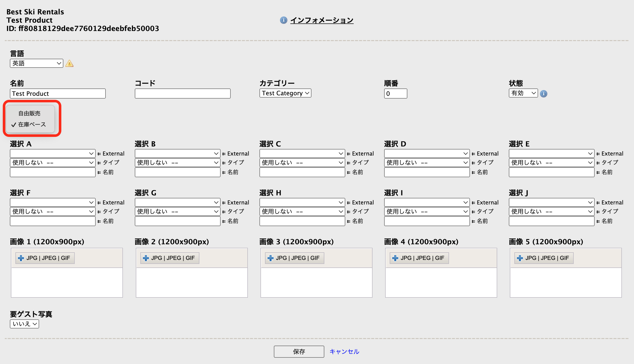Image resolution: width=634 pixels, height=364 pixels.
Task: Click the plus icon in 画像 3 upload
Action: [271, 258]
